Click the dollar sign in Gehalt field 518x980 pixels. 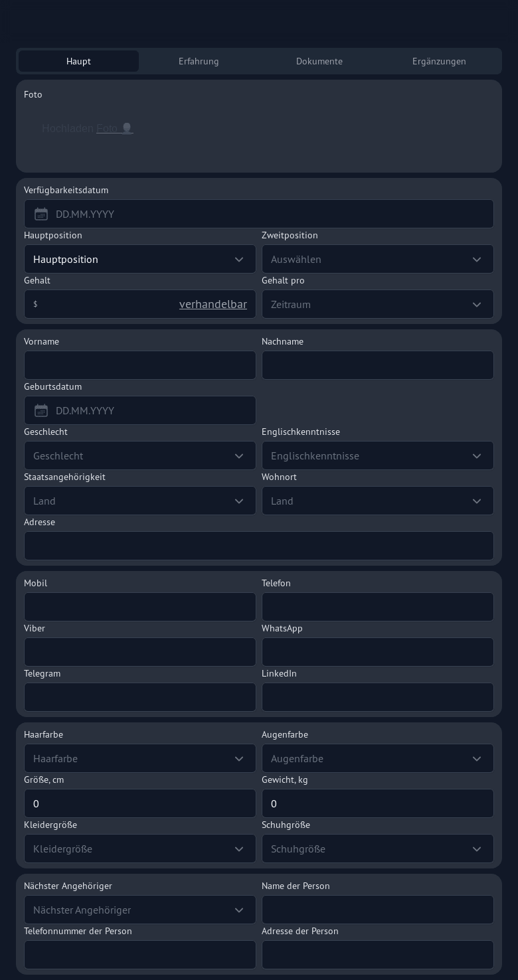[35, 304]
